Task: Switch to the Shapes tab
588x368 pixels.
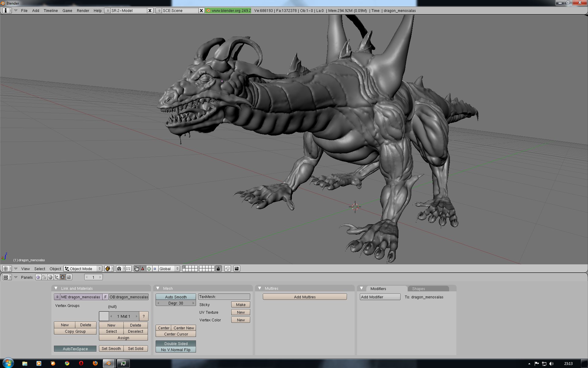Action: 418,289
